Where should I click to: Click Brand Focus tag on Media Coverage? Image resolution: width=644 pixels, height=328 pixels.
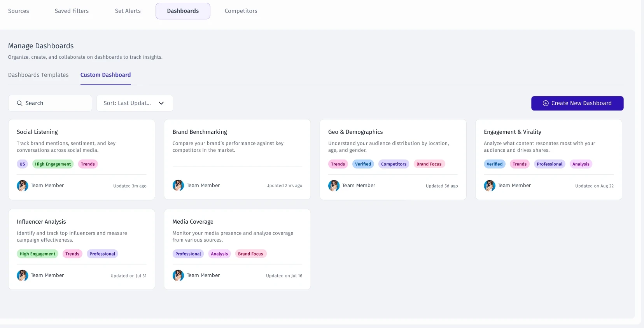(250, 254)
